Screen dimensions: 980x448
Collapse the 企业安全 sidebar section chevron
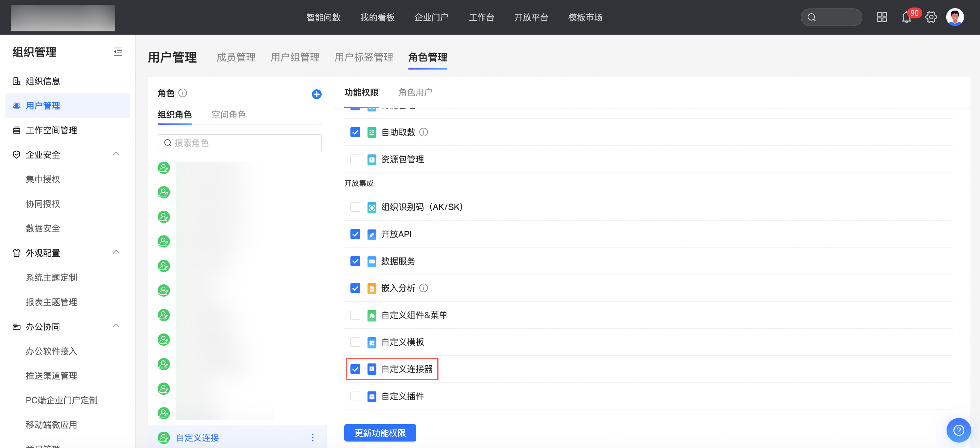116,154
